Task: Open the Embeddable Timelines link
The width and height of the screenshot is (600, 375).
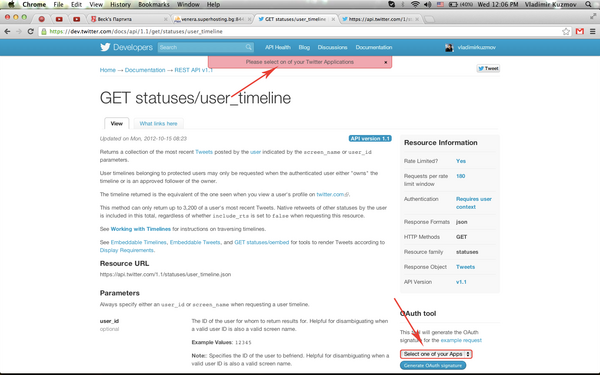Action: (139, 242)
